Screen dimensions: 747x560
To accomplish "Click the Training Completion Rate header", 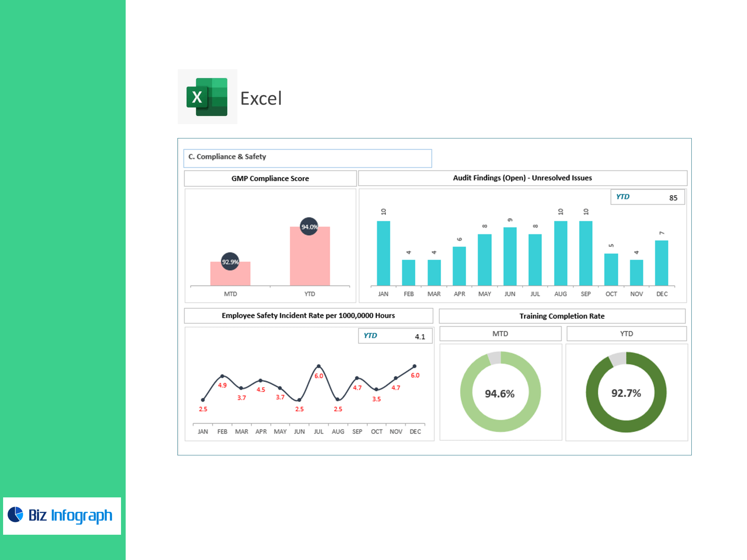I will click(561, 316).
